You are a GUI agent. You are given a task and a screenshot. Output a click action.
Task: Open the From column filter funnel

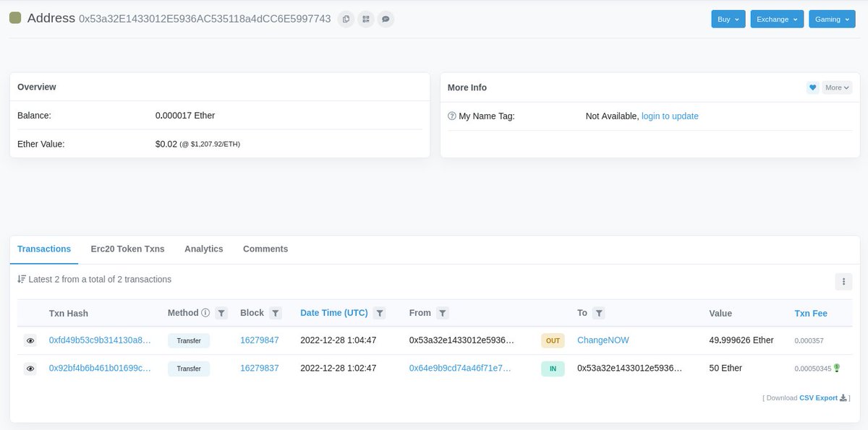coord(444,312)
